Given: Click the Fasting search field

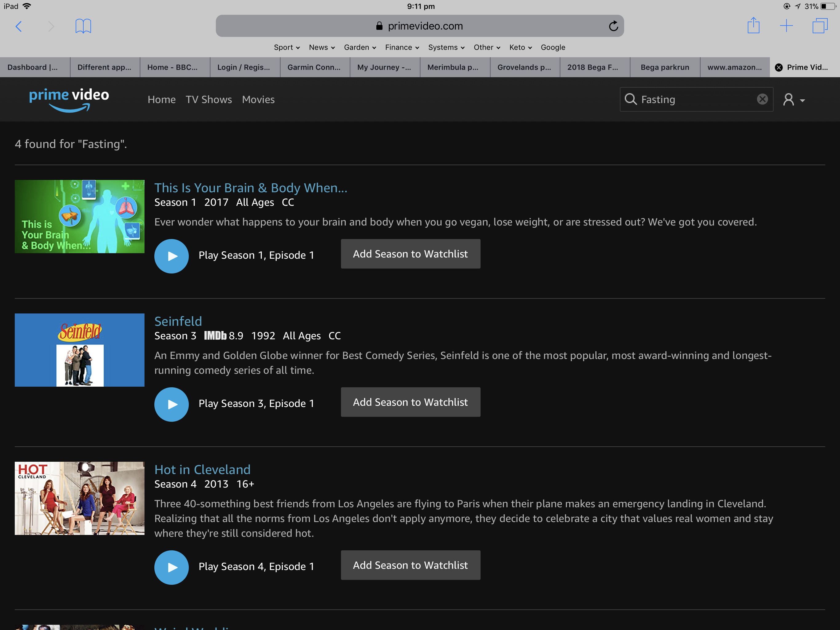Looking at the screenshot, I should tap(696, 99).
